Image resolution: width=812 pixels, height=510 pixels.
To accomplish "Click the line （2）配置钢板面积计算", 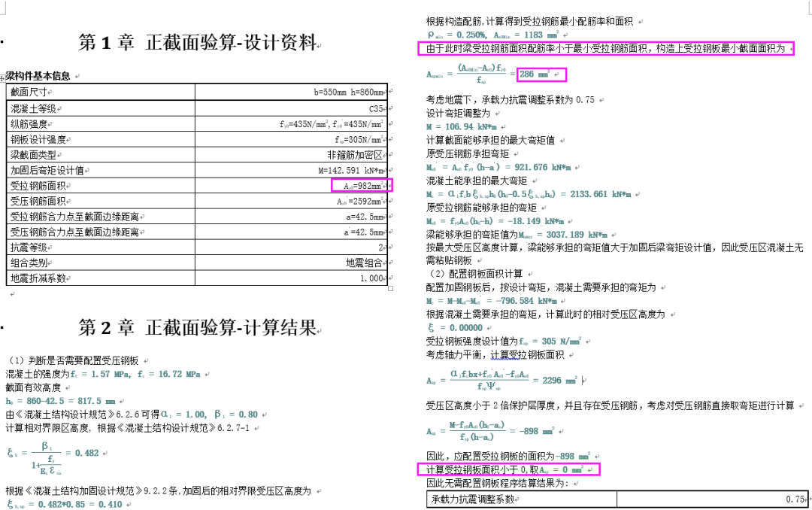I will (x=475, y=274).
